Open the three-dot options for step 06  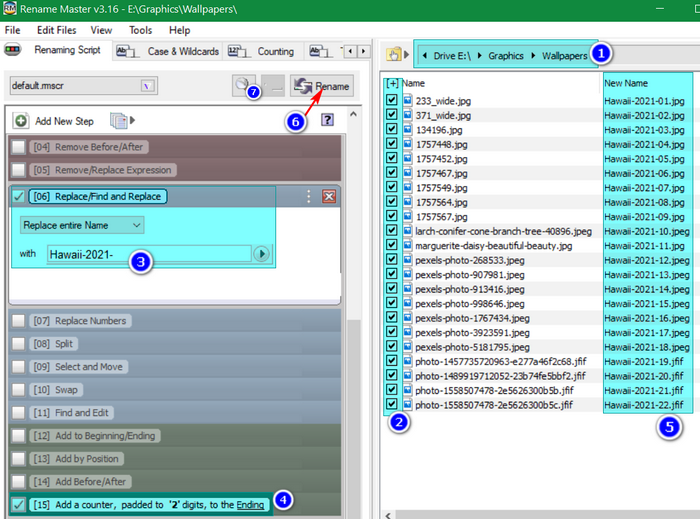tap(308, 196)
